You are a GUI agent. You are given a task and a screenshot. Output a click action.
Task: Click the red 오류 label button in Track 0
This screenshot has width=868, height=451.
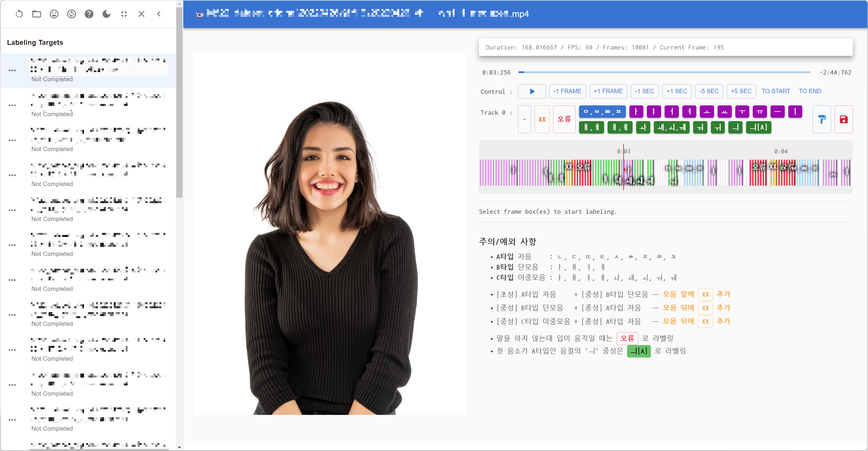coord(564,119)
